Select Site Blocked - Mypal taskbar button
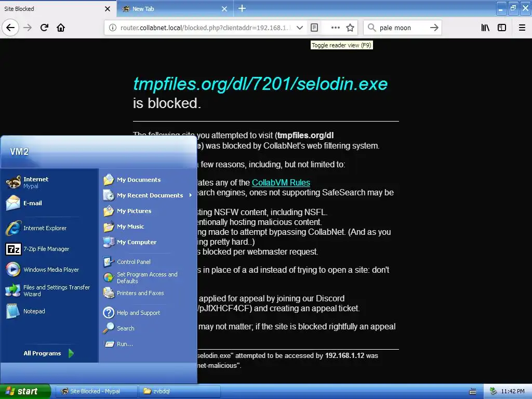The height and width of the screenshot is (399, 532). (x=96, y=391)
